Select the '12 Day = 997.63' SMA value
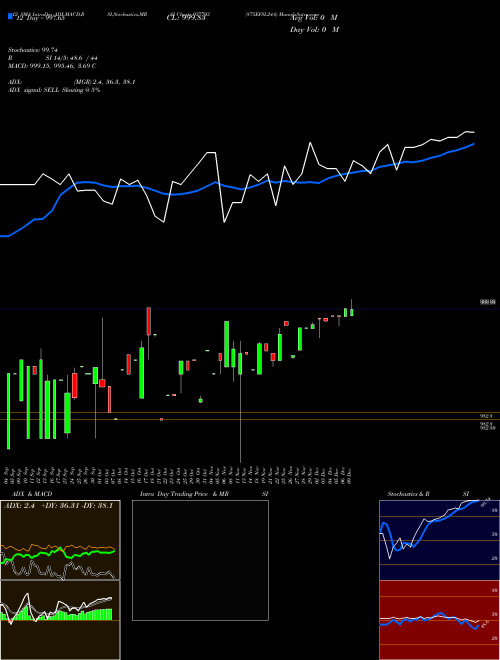The width and height of the screenshot is (500, 660). point(41,18)
